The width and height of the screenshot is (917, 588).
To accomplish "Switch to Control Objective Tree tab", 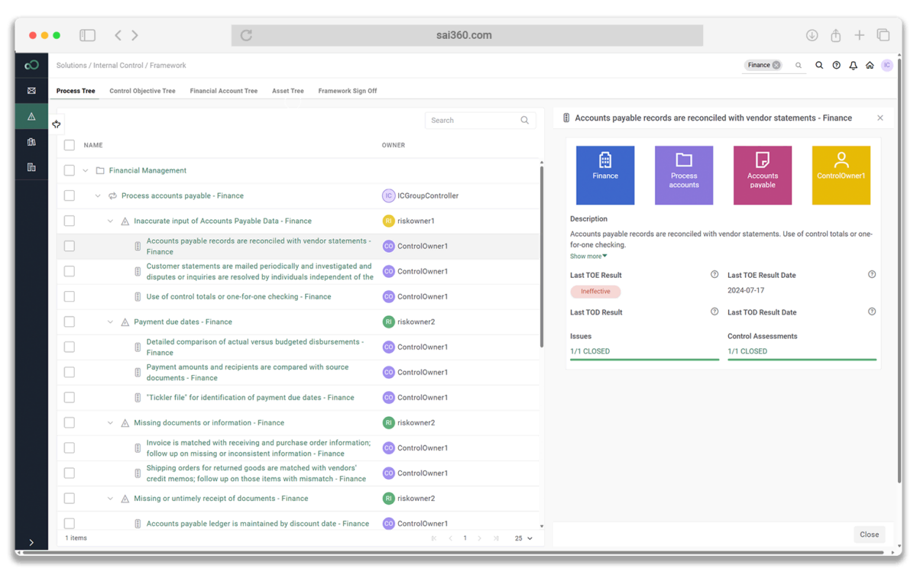I will click(x=142, y=91).
